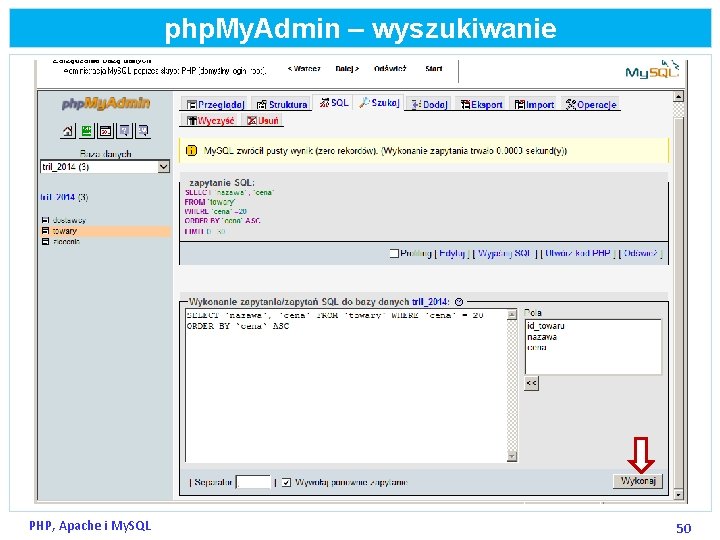Click 'Wyjaśnij SQL' link

[x=504, y=253]
